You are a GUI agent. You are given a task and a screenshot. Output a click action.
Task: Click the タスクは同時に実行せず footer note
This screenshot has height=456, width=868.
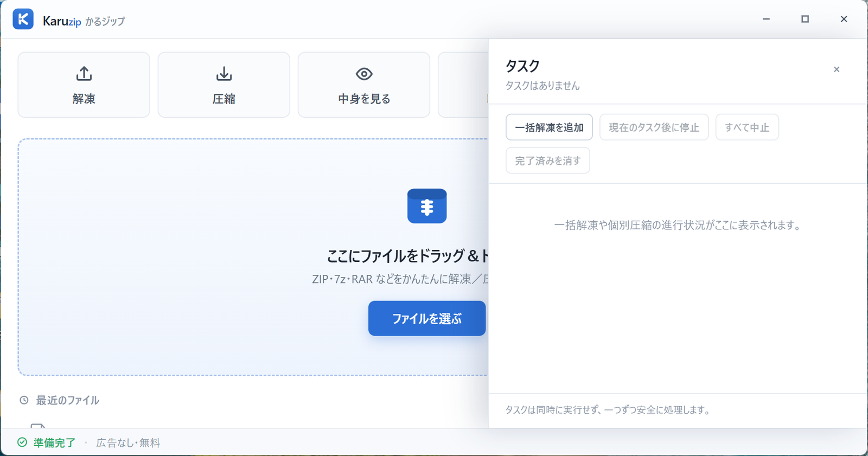(609, 410)
